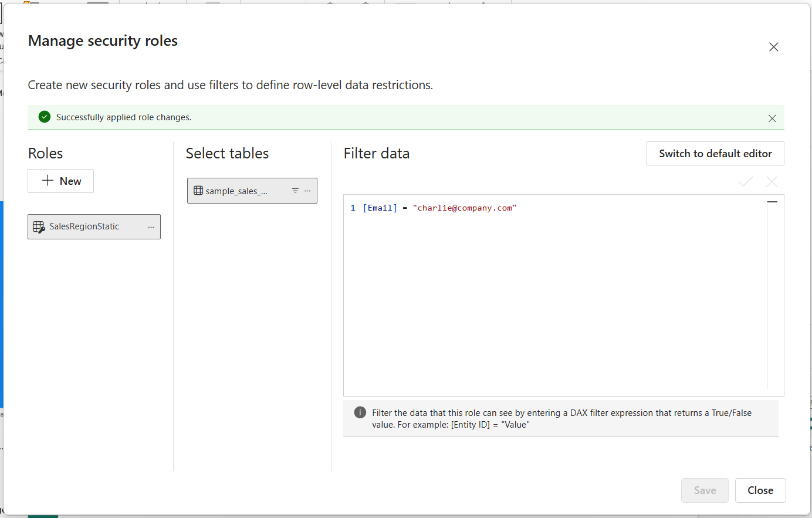
Task: Click the filter icon on sample_sales table
Action: pyautogui.click(x=295, y=191)
